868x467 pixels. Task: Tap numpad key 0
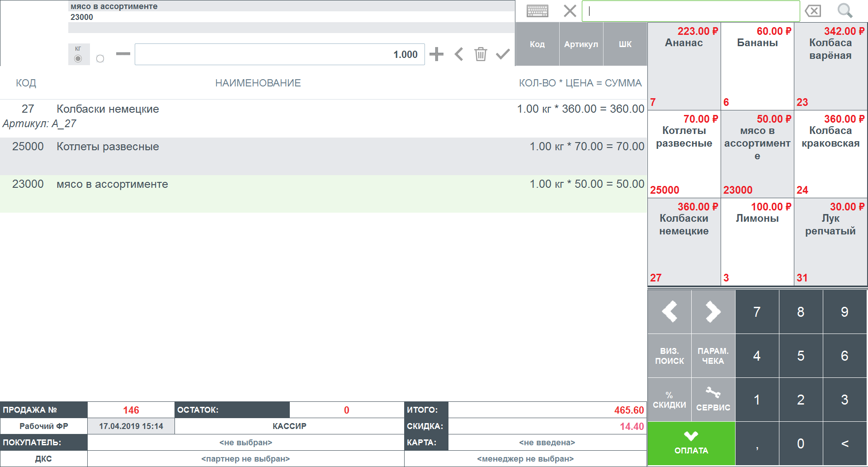[801, 443]
